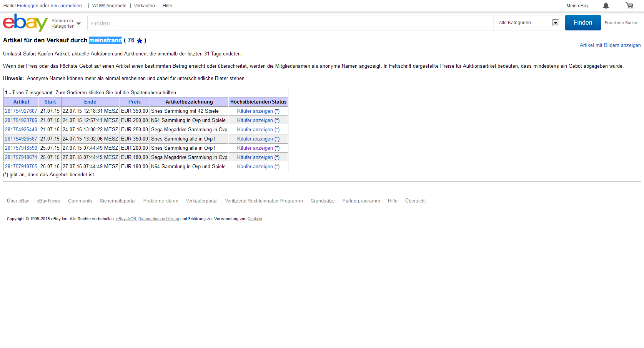Image resolution: width=644 pixels, height=348 pixels.
Task: Open Partnerprogramm footer link
Action: pyautogui.click(x=361, y=201)
